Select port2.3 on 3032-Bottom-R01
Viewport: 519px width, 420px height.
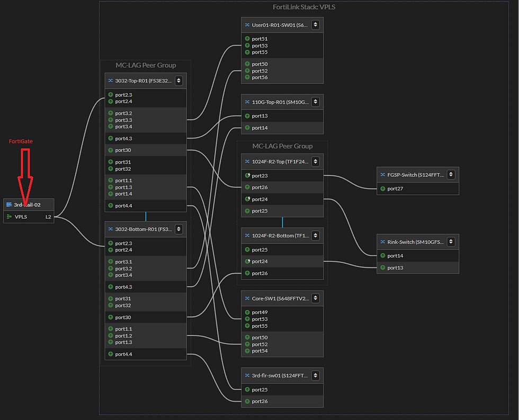(123, 243)
